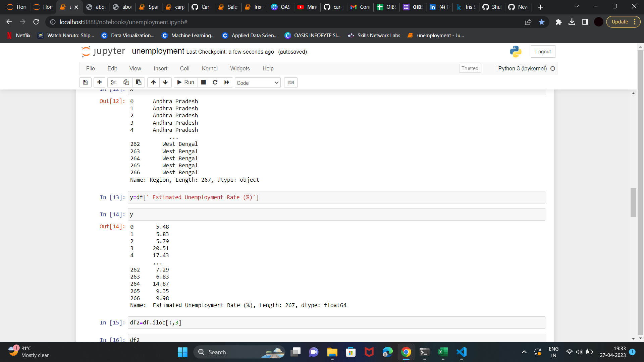Click the Update browser button
The height and width of the screenshot is (362, 644).
pyautogui.click(x=620, y=21)
